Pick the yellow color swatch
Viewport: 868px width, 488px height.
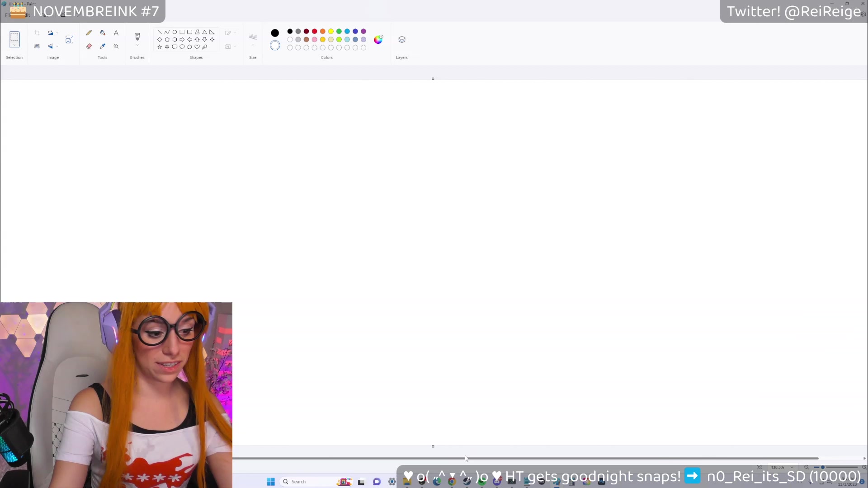tap(331, 32)
